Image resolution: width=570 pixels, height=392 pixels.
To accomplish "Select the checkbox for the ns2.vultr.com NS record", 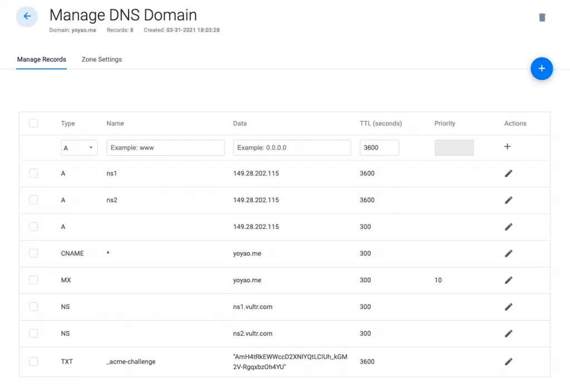I will tap(33, 334).
